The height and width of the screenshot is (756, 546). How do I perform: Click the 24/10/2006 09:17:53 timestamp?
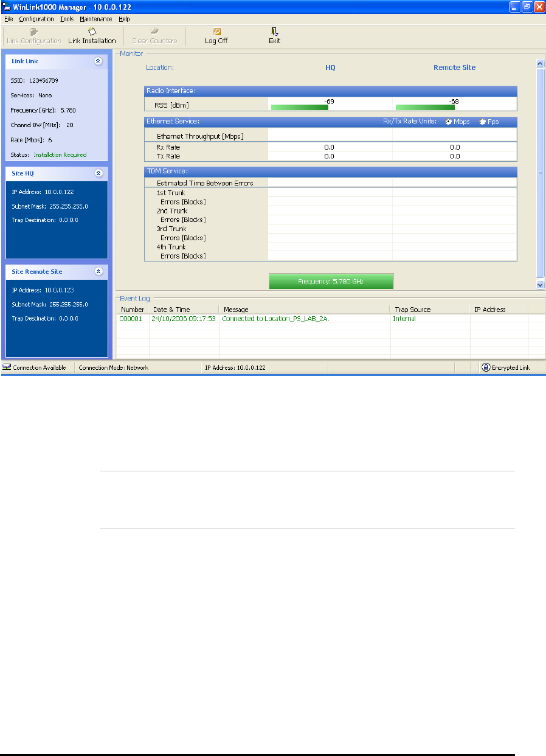point(183,319)
